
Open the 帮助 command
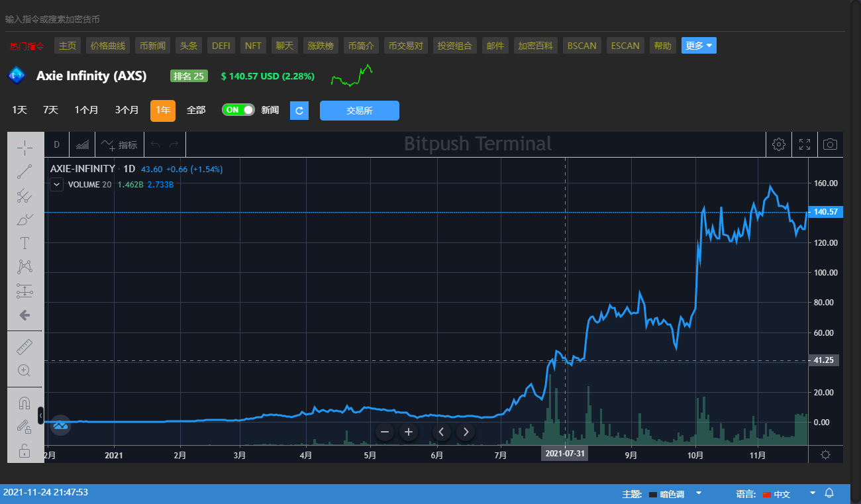[x=662, y=46]
